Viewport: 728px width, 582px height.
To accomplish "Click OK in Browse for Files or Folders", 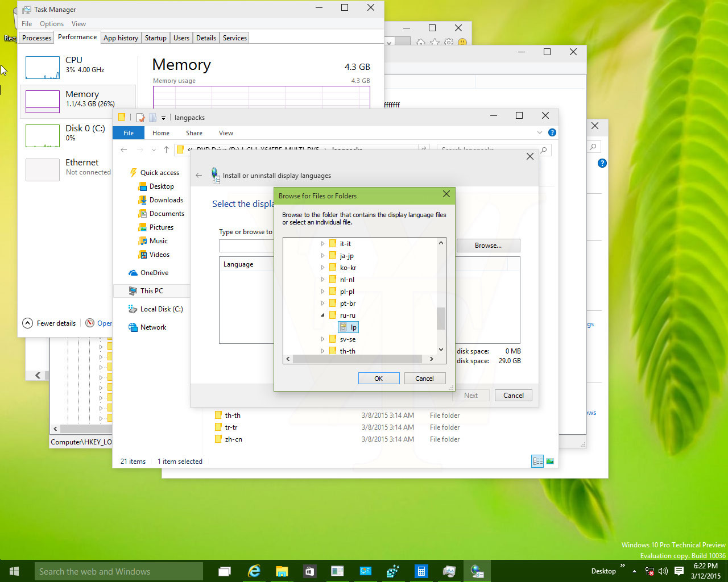I will tap(379, 379).
